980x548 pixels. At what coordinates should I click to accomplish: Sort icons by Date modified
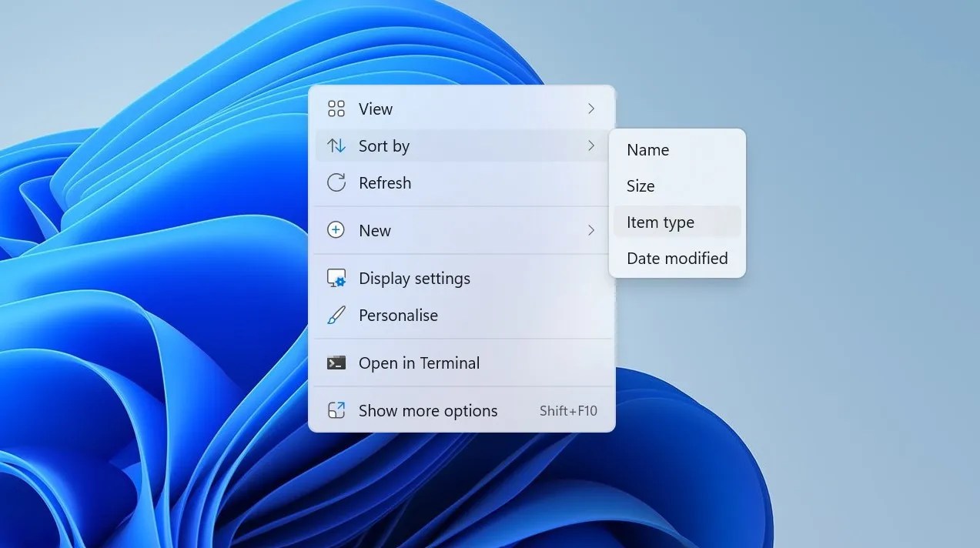(x=677, y=258)
